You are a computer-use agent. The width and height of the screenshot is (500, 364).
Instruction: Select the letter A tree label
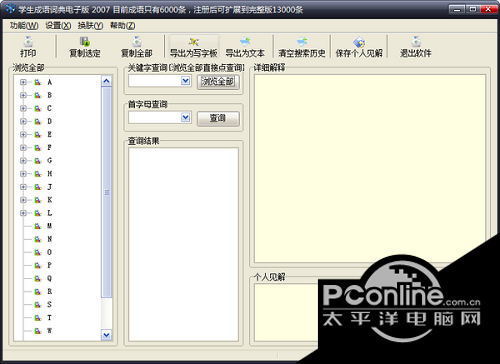49,82
